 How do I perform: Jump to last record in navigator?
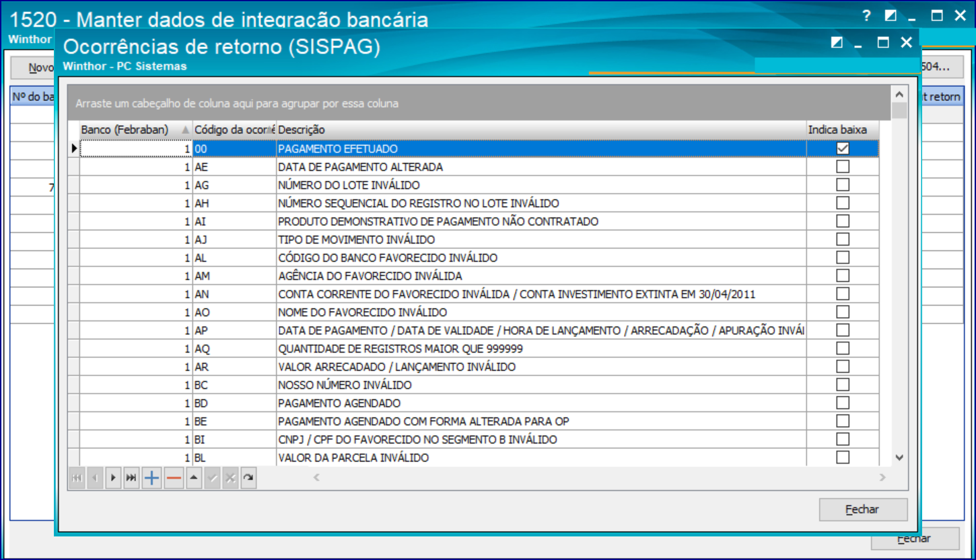click(x=131, y=478)
